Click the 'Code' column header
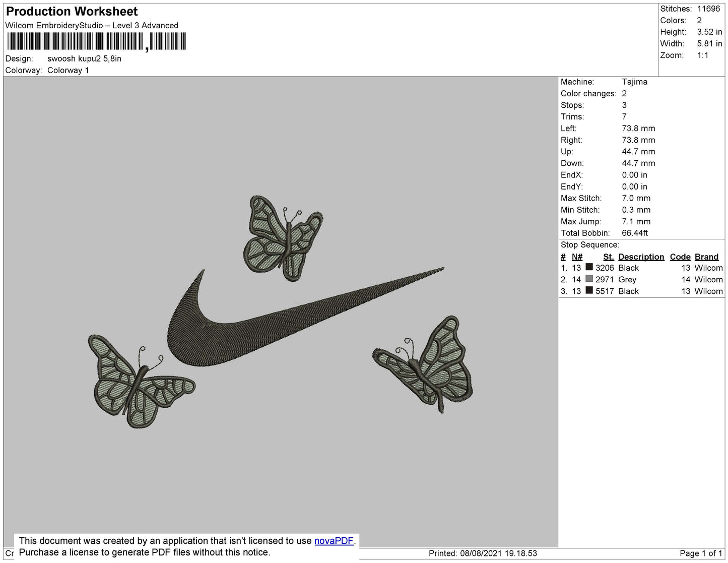 pos(680,257)
